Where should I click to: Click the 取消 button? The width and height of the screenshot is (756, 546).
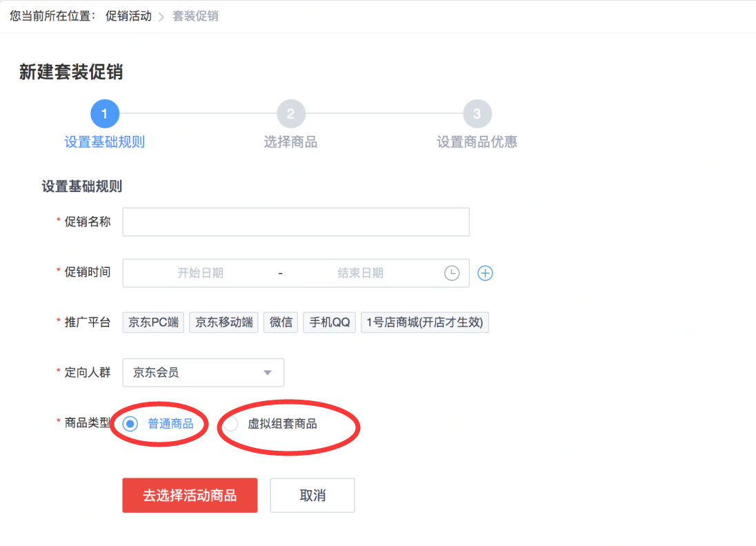[312, 496]
